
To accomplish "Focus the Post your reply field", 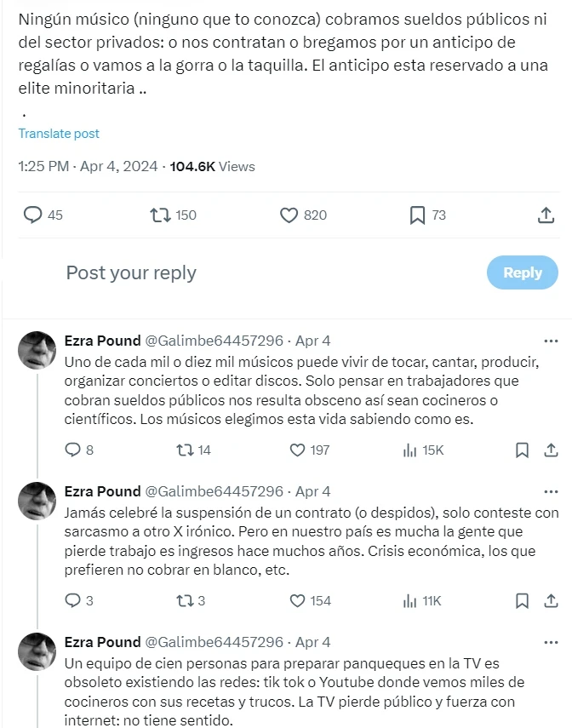I will click(x=255, y=272).
